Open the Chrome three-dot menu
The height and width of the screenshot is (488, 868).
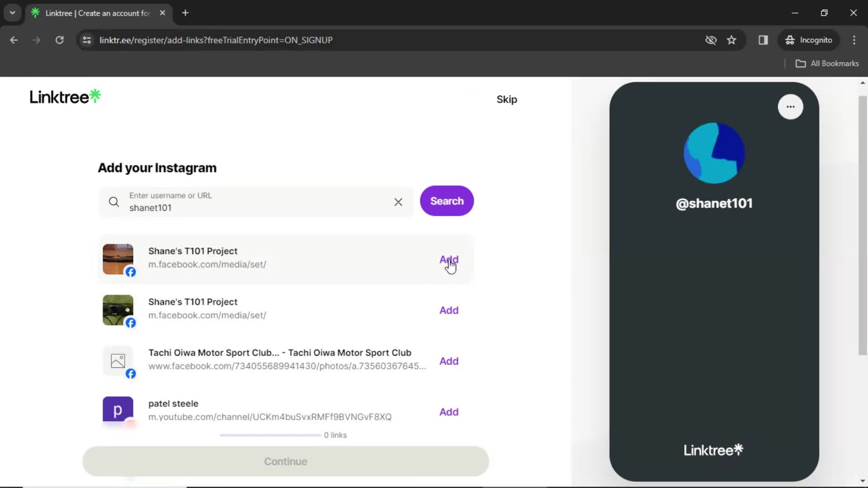coord(854,40)
